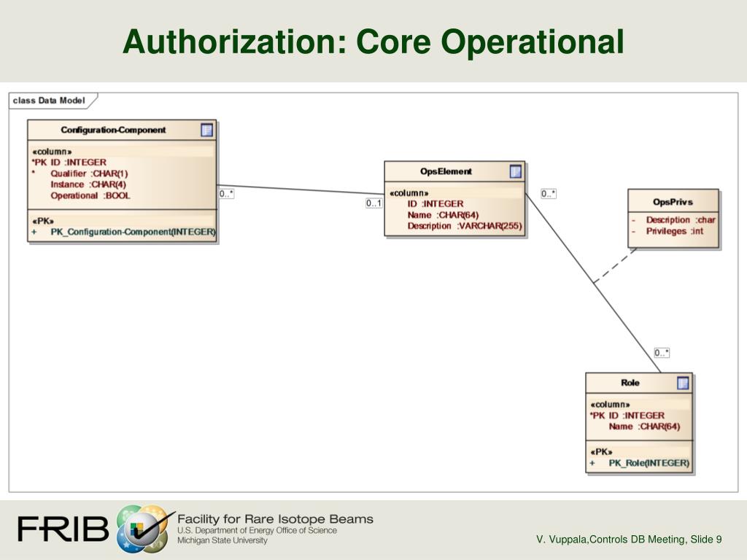Click 'Name :CHAR(64)' in OpsElement
The image size is (747, 560).
[x=443, y=215]
